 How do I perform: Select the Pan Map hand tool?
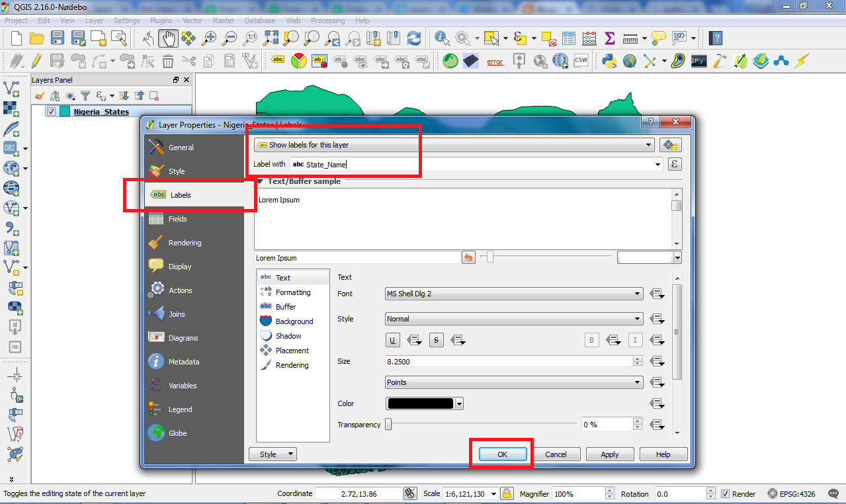[x=168, y=38]
